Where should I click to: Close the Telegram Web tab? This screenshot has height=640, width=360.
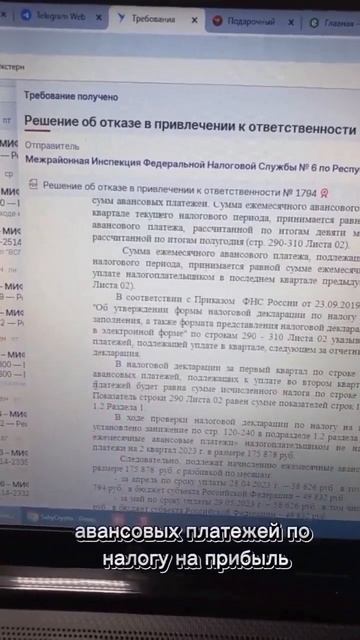point(99,18)
